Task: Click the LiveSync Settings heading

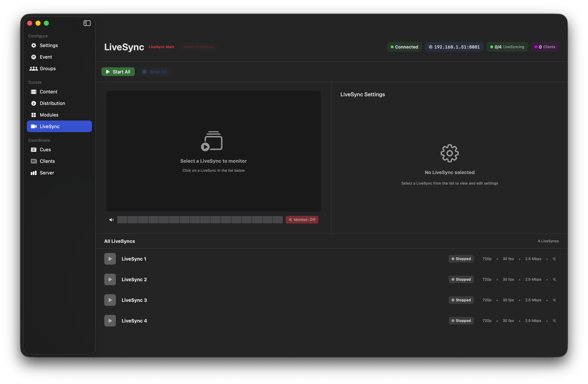Action: pos(363,94)
